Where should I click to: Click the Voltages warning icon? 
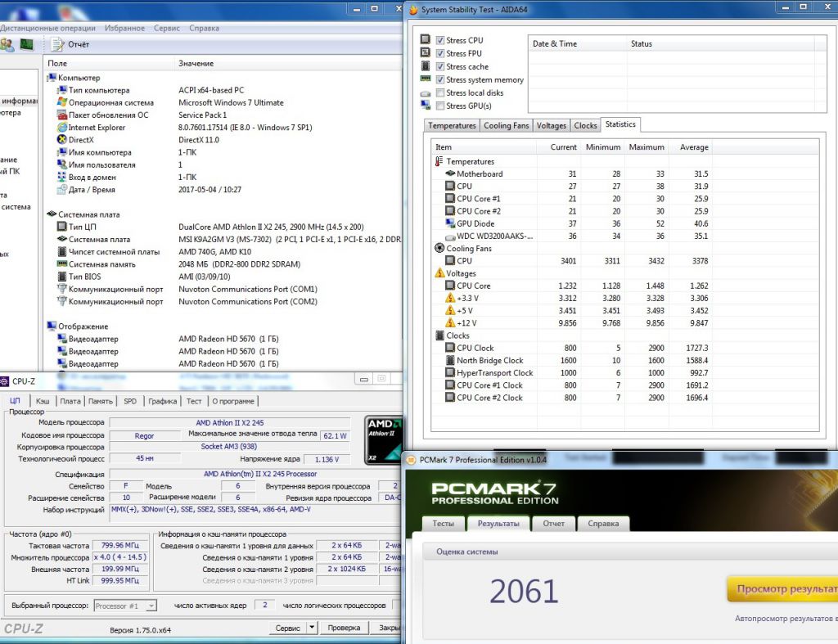click(439, 273)
